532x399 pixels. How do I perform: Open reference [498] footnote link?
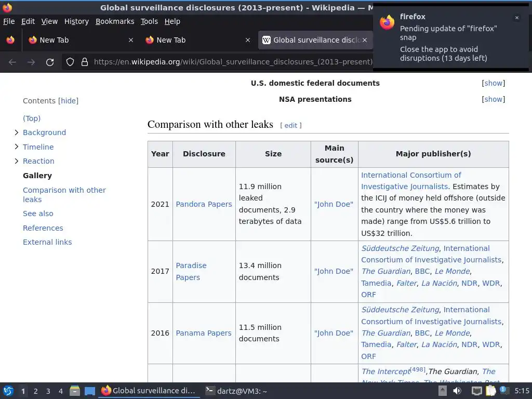[x=418, y=369]
